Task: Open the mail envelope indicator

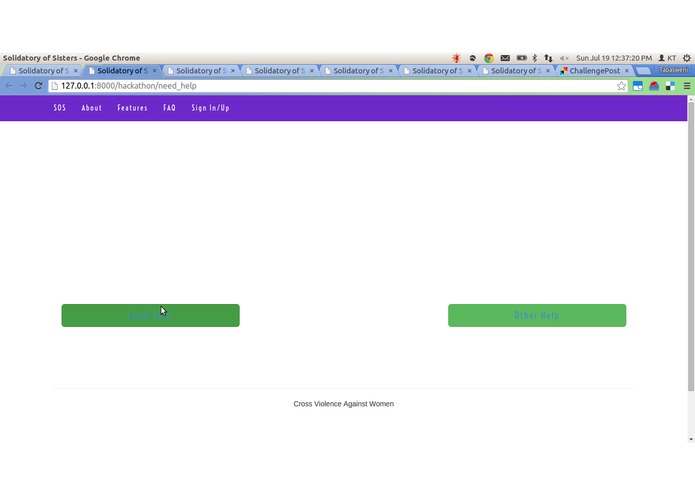Action: (505, 58)
